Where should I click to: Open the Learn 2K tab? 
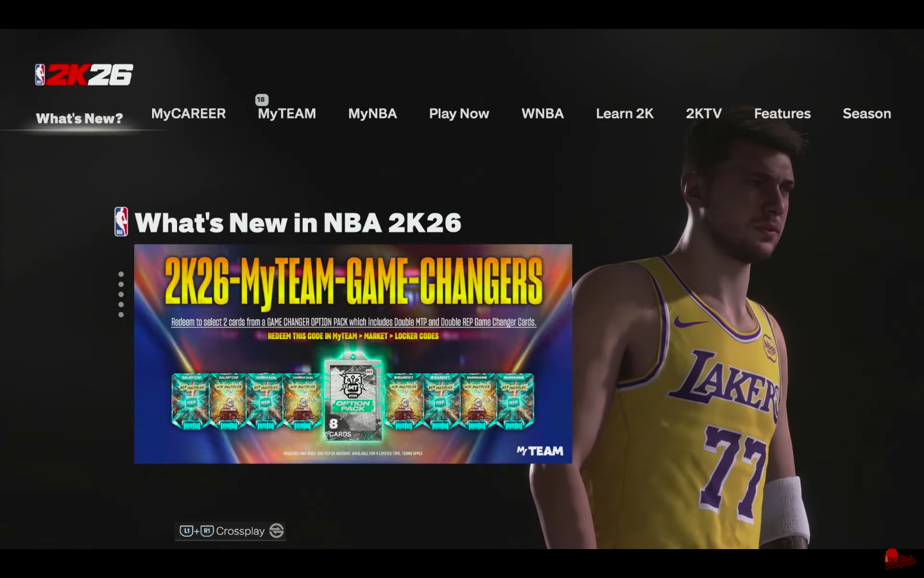click(x=624, y=114)
